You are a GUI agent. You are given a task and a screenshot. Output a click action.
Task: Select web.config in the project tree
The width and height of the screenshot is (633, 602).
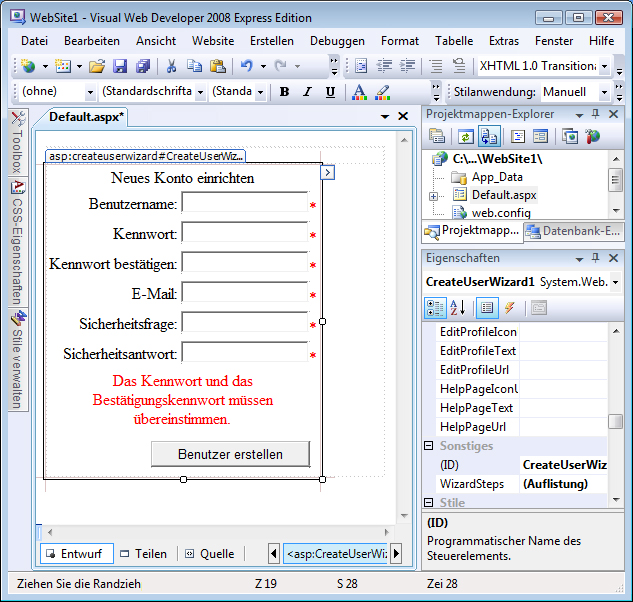(501, 213)
